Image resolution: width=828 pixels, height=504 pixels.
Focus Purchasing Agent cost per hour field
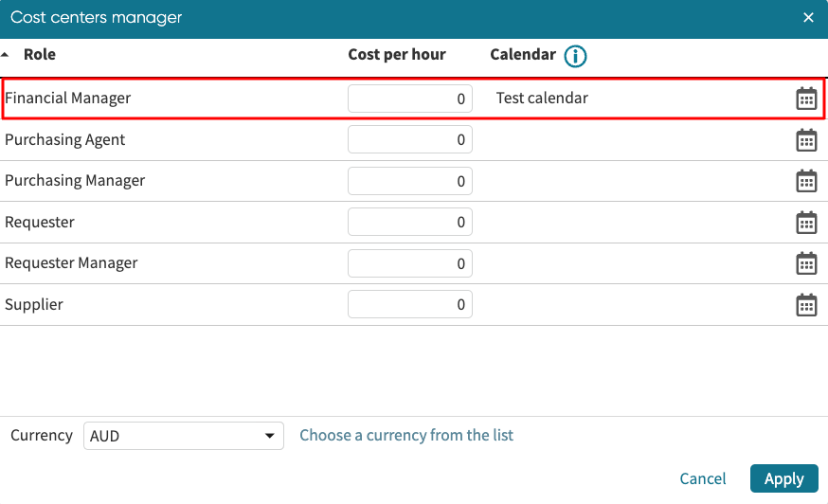click(x=409, y=140)
